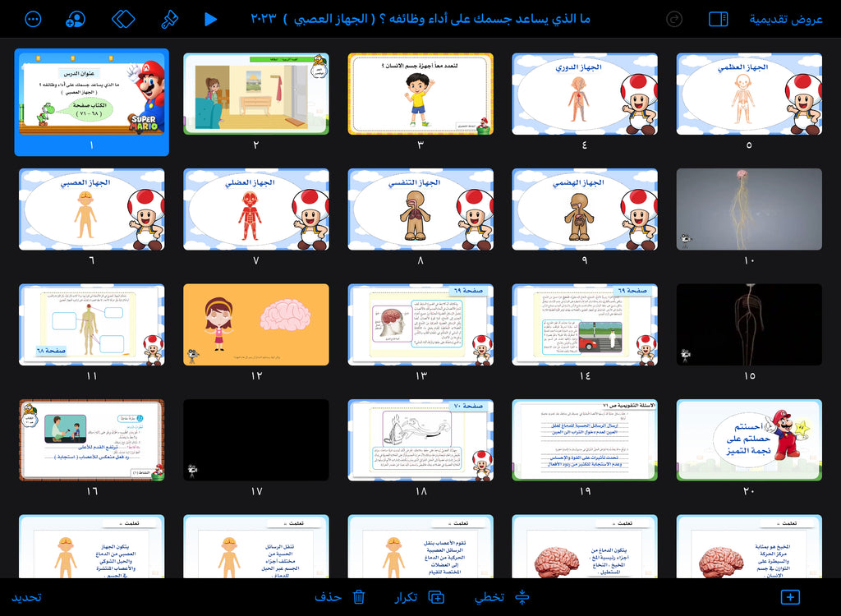Tap the greyed redo arrow icon
This screenshot has height=616, width=841.
(674, 20)
